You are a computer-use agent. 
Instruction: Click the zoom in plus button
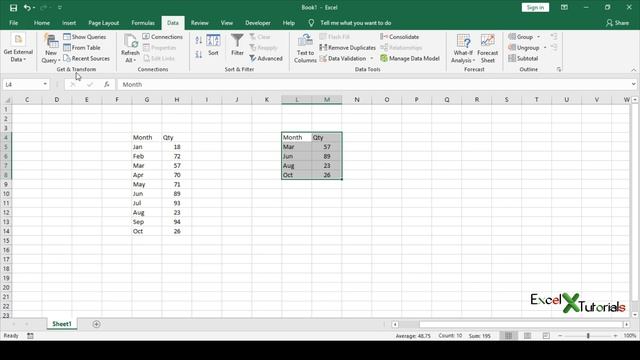coord(616,336)
